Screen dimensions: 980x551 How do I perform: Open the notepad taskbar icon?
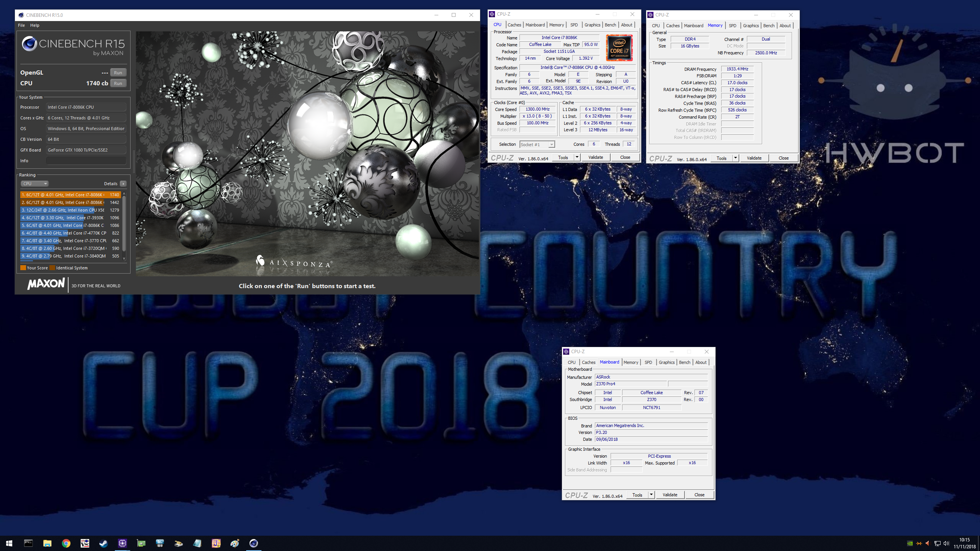(197, 543)
